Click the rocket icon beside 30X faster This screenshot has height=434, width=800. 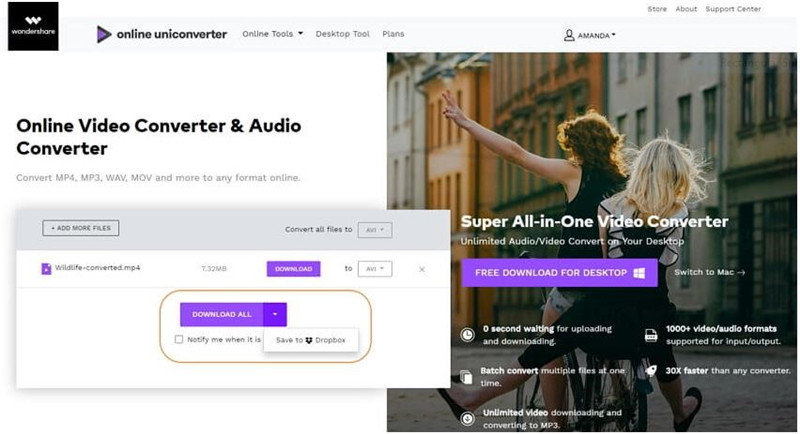(651, 371)
